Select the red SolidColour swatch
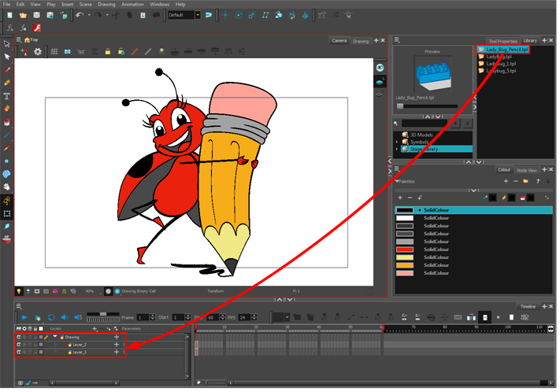The height and width of the screenshot is (392, 560). (405, 250)
